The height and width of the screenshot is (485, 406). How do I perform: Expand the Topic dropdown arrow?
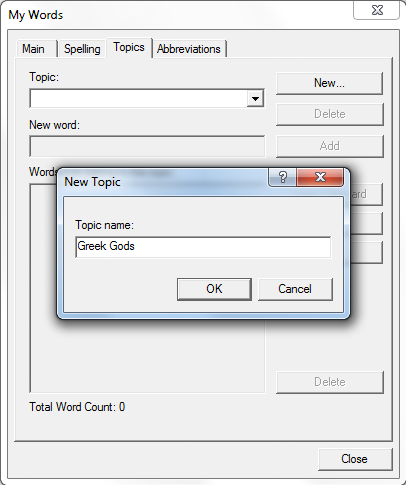pos(255,99)
